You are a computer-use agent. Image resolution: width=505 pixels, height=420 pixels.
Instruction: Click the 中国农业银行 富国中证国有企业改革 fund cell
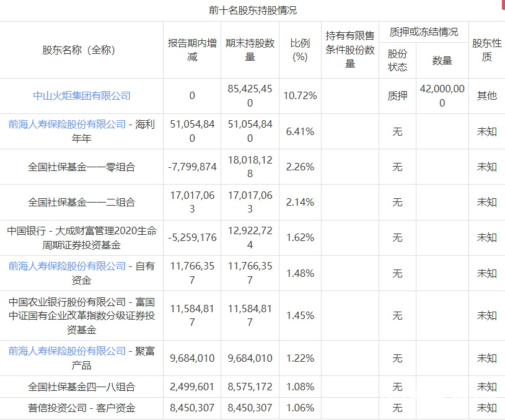82,315
